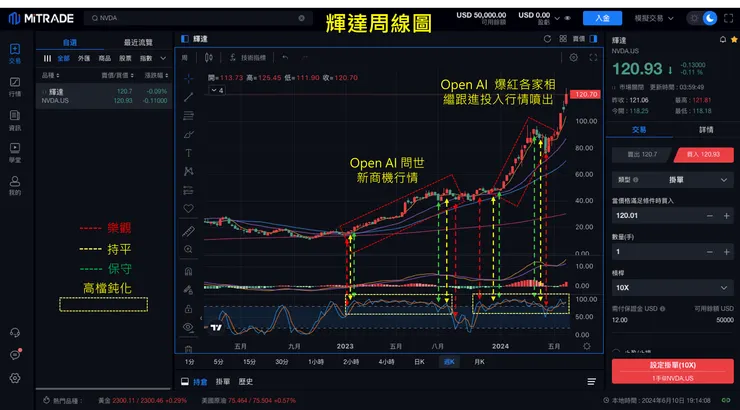This screenshot has height=410, width=740.
Task: Select the brush drawing tool
Action: pyautogui.click(x=188, y=134)
